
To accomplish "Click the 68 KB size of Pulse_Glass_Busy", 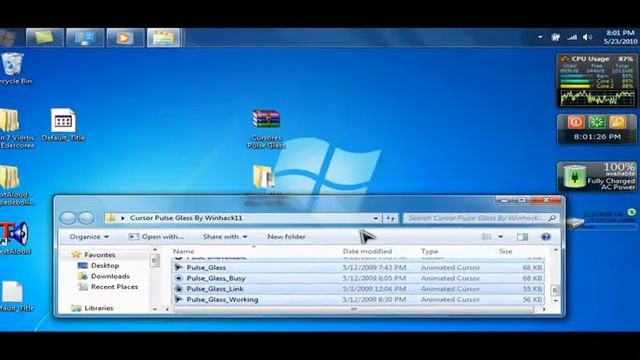I will tap(532, 278).
